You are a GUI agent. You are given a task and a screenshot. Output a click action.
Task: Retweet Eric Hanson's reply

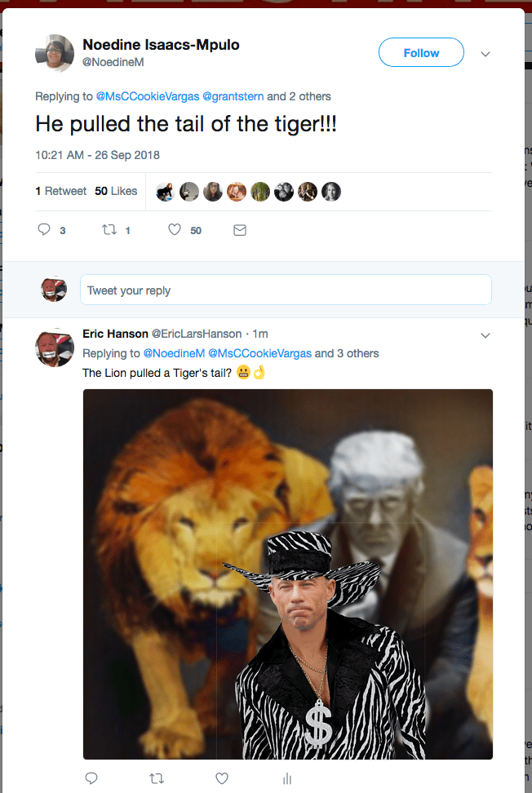pyautogui.click(x=156, y=778)
